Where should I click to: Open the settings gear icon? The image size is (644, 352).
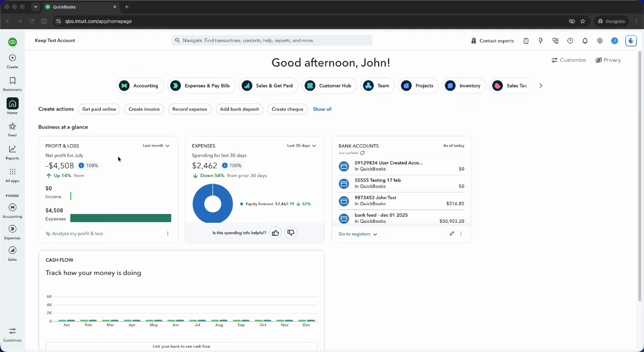click(599, 41)
